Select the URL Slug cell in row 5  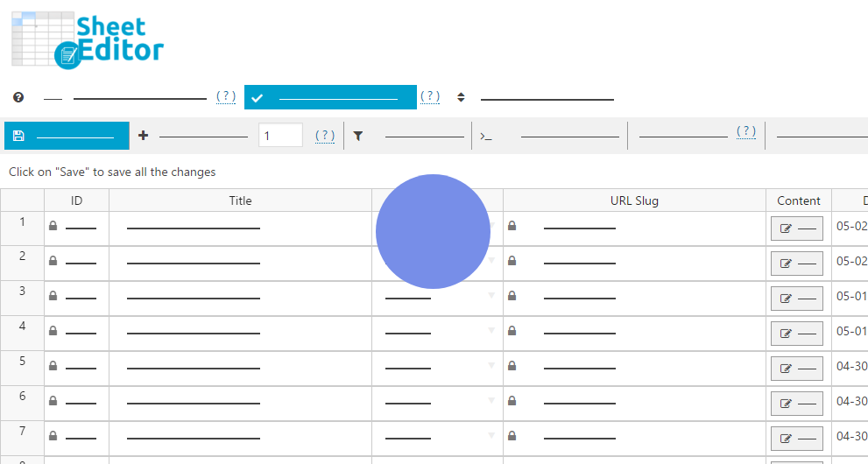(634, 369)
